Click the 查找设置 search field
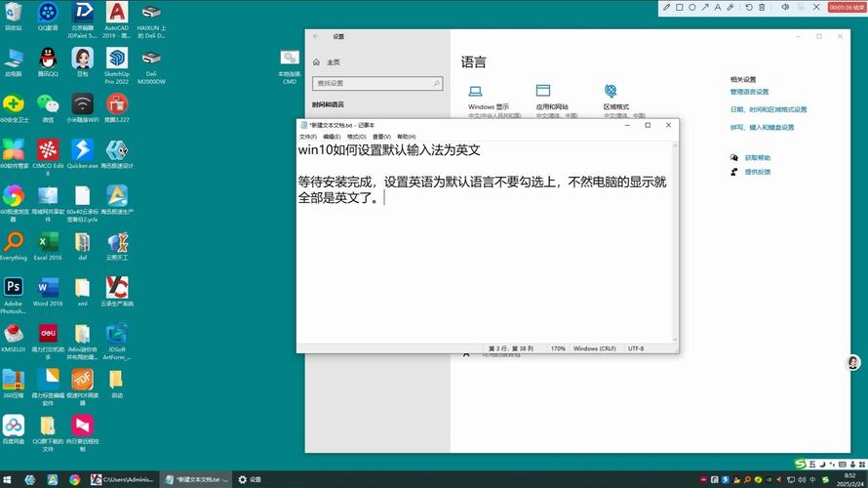Image resolution: width=868 pixels, height=488 pixels. 371,83
